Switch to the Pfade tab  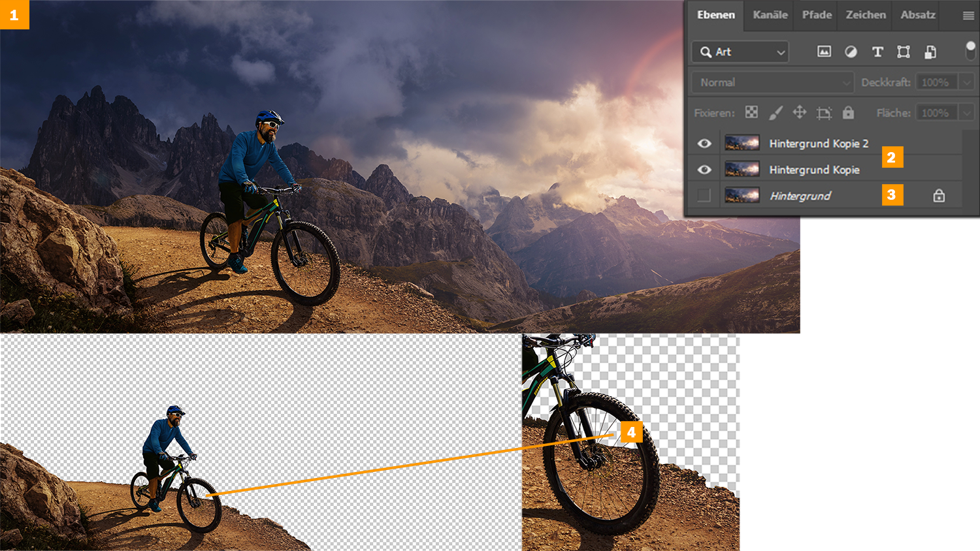pos(817,14)
